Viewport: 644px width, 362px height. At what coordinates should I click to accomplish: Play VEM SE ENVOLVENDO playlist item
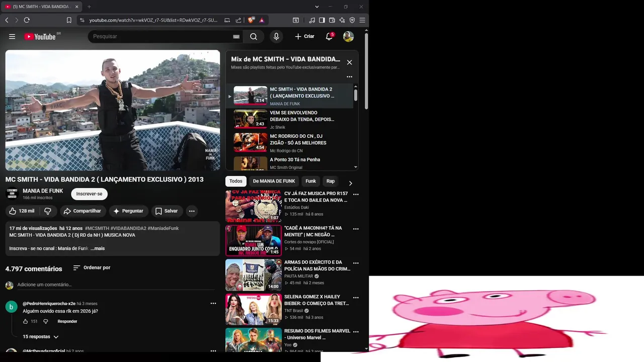point(289,120)
